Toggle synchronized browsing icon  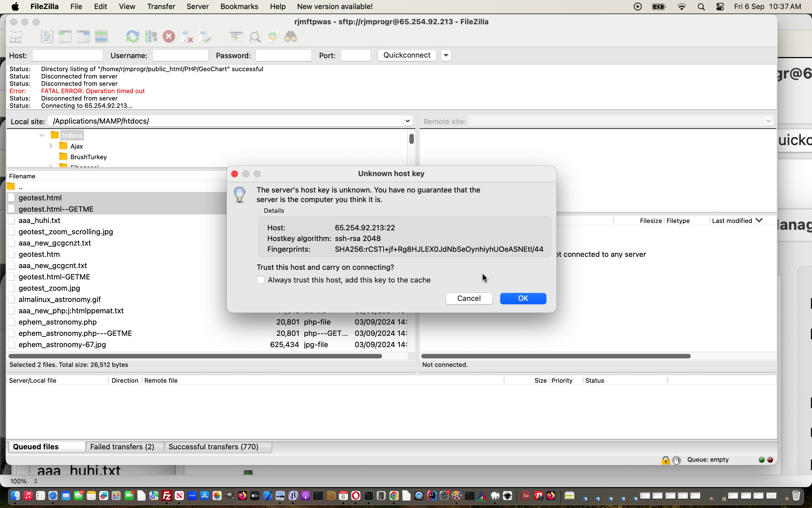pyautogui.click(x=273, y=37)
